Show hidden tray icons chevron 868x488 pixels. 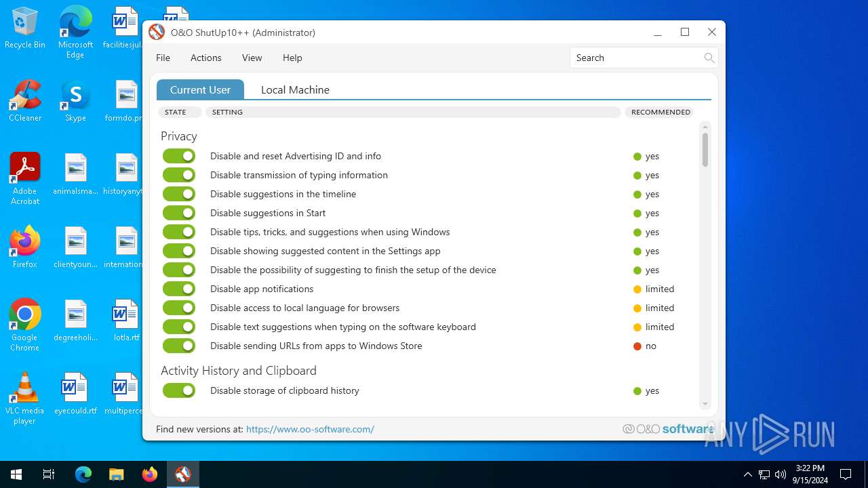pos(747,474)
